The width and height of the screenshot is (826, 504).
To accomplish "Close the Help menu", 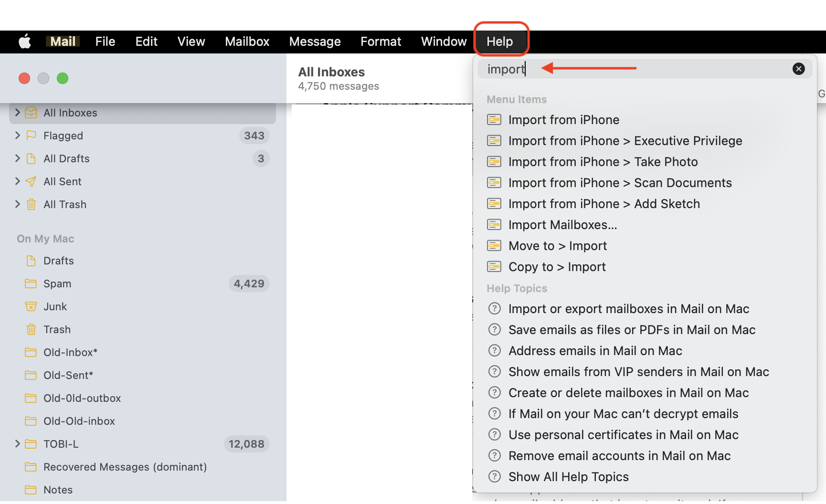I will click(499, 42).
